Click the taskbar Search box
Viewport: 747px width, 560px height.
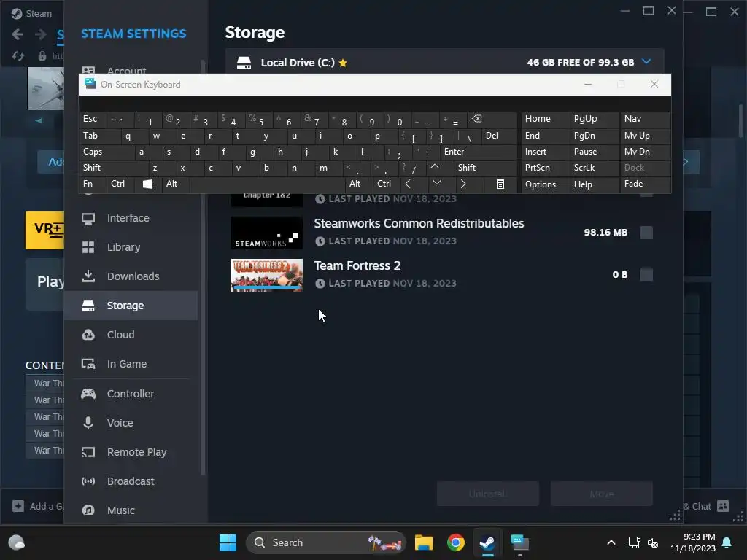point(326,542)
